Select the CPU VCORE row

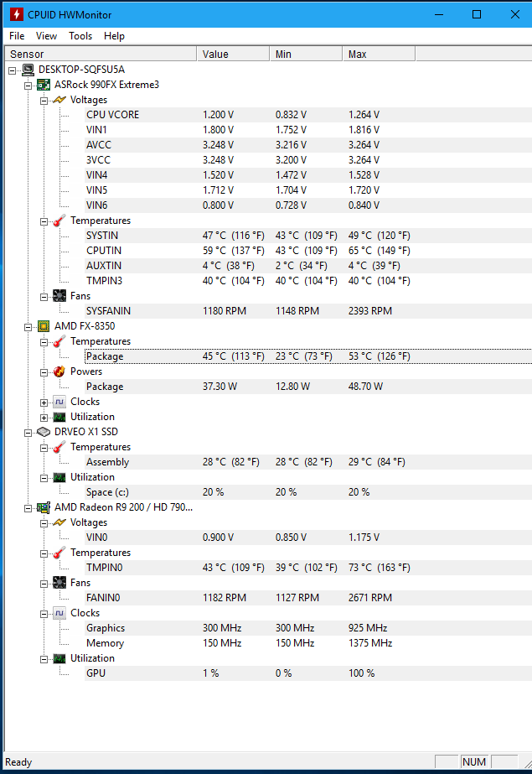coord(308,115)
